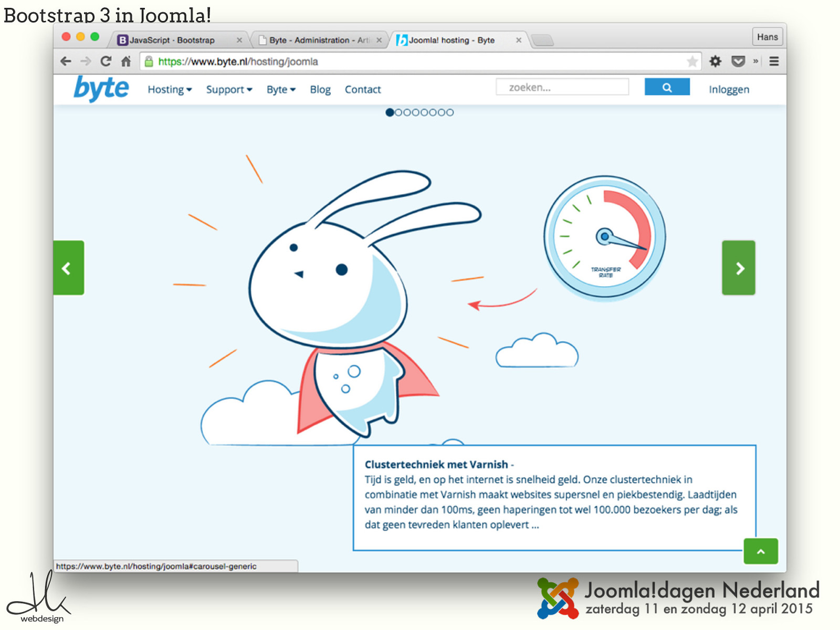The image size is (840, 630).
Task: Bookmark page with the star icon
Action: point(692,61)
